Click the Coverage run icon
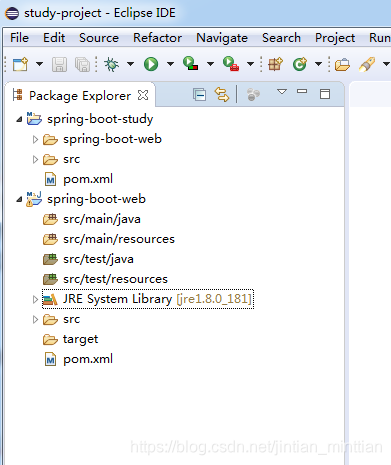This screenshot has height=465, width=391. [x=191, y=63]
